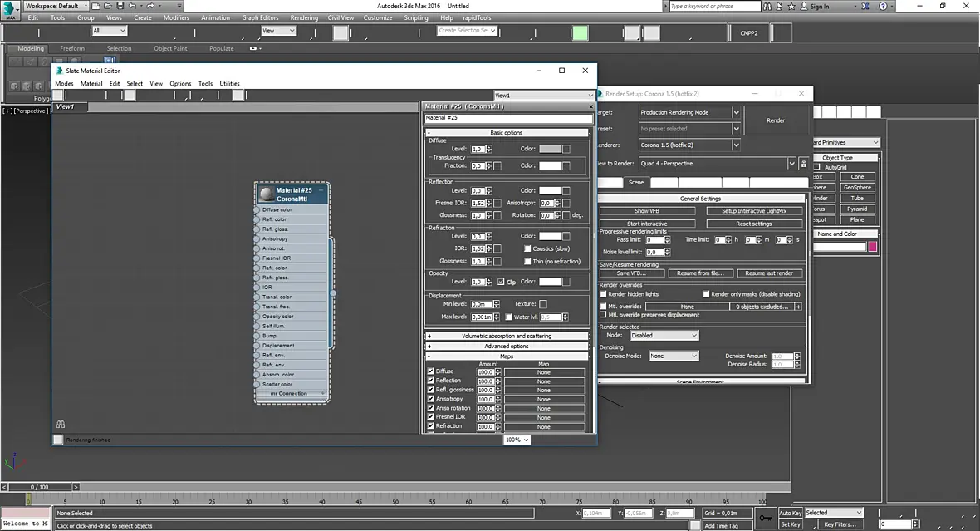Click the Sign In user icon

(805, 7)
